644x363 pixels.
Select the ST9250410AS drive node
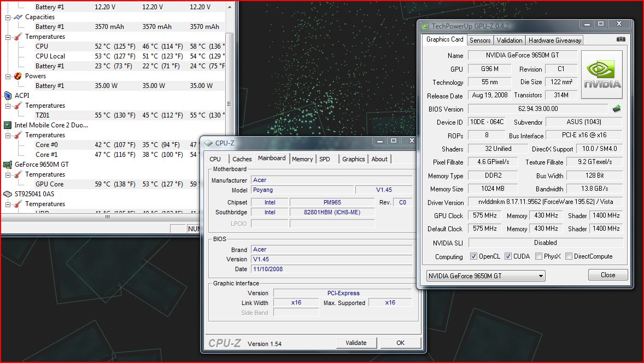coord(34,194)
